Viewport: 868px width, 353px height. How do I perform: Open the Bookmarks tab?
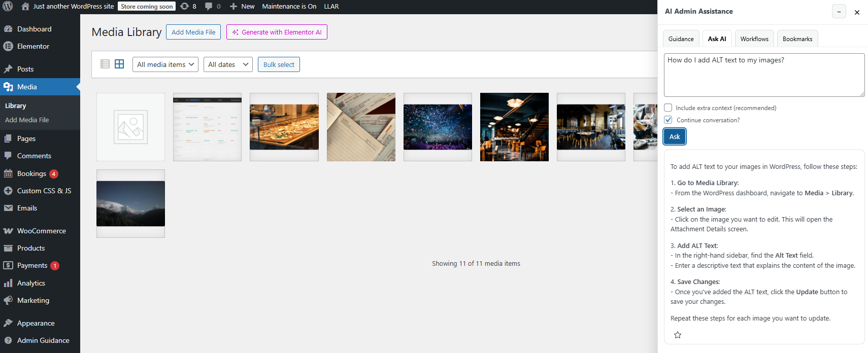click(797, 39)
